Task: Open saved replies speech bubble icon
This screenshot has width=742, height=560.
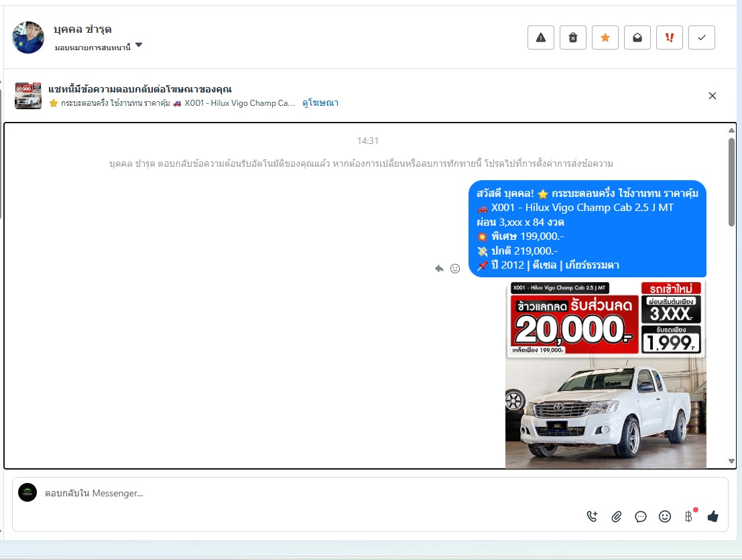Action: (x=641, y=516)
